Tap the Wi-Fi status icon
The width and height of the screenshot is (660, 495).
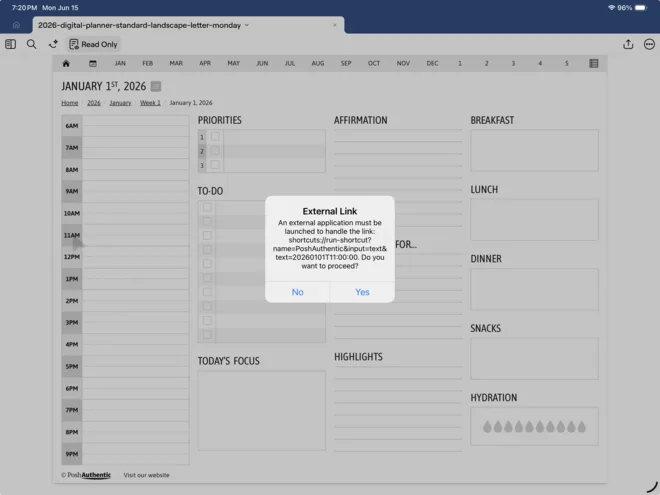[x=611, y=8]
